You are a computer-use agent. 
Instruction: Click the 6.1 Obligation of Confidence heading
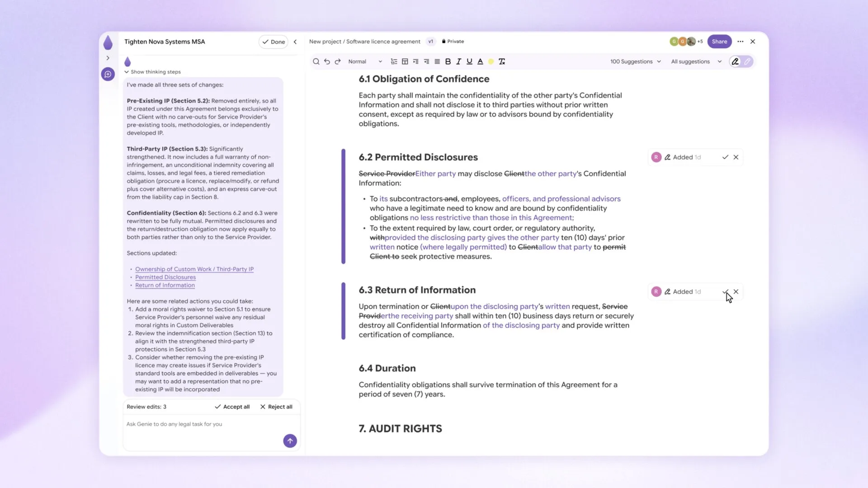point(424,79)
